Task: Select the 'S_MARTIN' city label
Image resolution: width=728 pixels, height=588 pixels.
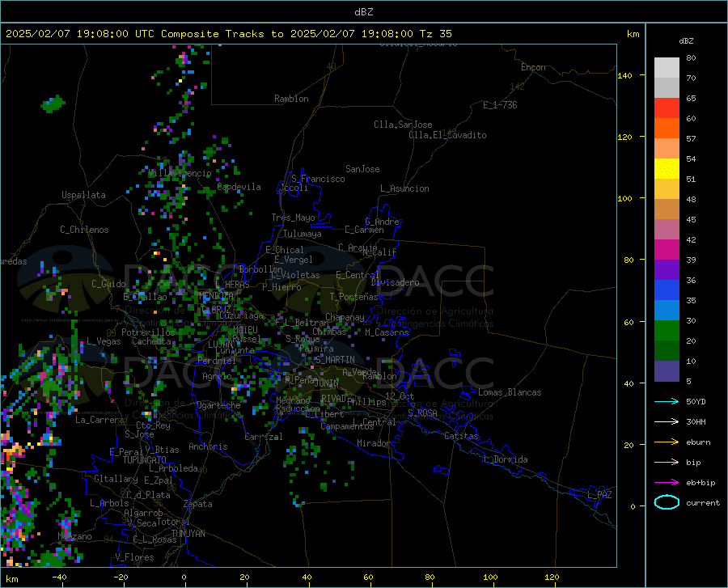Action: click(335, 360)
